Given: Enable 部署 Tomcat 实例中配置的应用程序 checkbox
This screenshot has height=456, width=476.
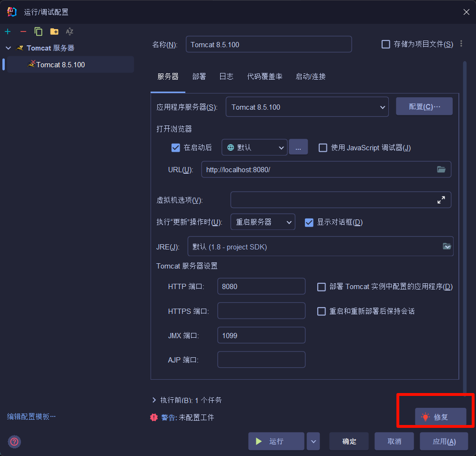Looking at the screenshot, I should tap(321, 287).
